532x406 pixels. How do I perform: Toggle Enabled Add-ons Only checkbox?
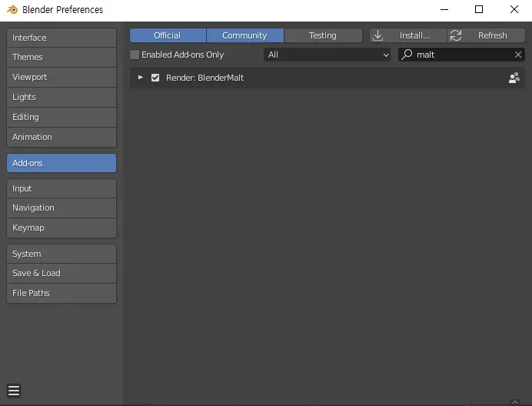point(135,55)
